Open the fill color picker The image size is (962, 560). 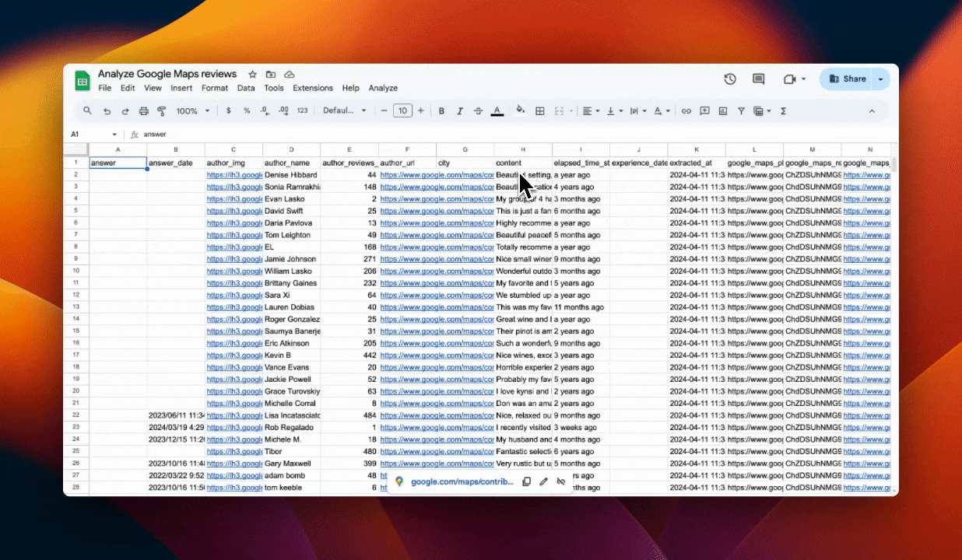(x=521, y=111)
